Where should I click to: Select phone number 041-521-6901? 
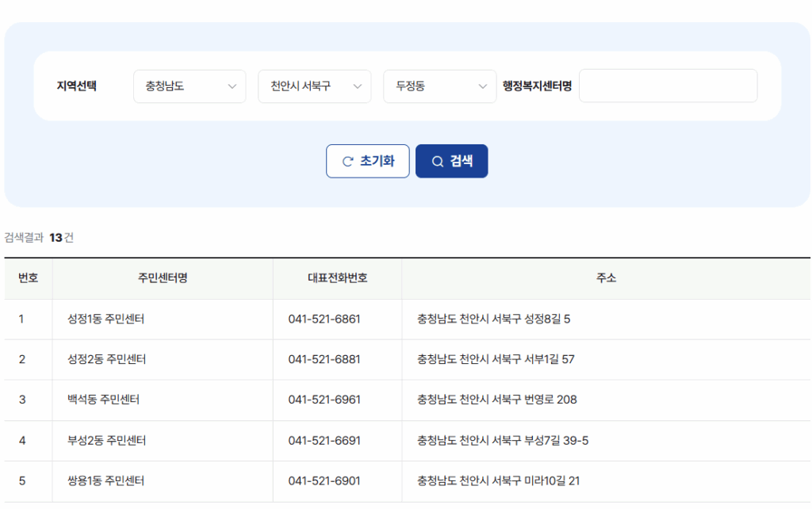click(324, 481)
